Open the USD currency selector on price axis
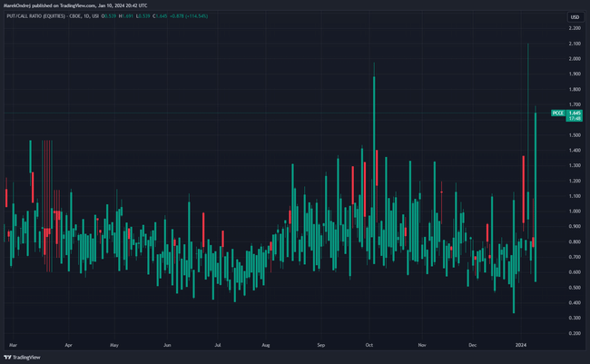This screenshot has width=590, height=364. [574, 17]
